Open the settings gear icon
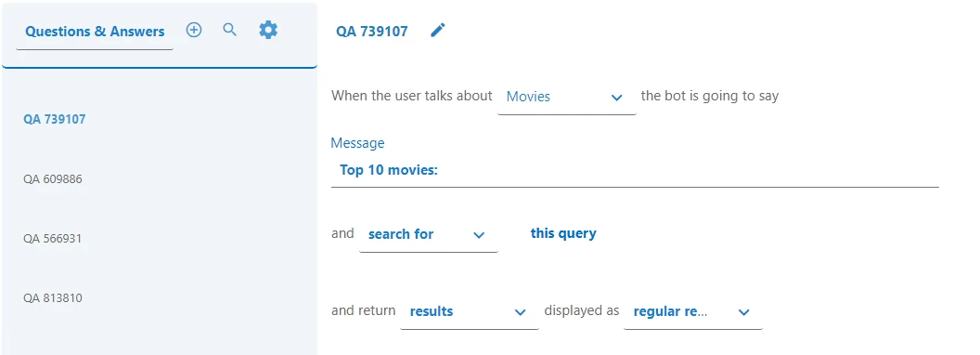Viewport: 980px width, 355px height. 268,30
